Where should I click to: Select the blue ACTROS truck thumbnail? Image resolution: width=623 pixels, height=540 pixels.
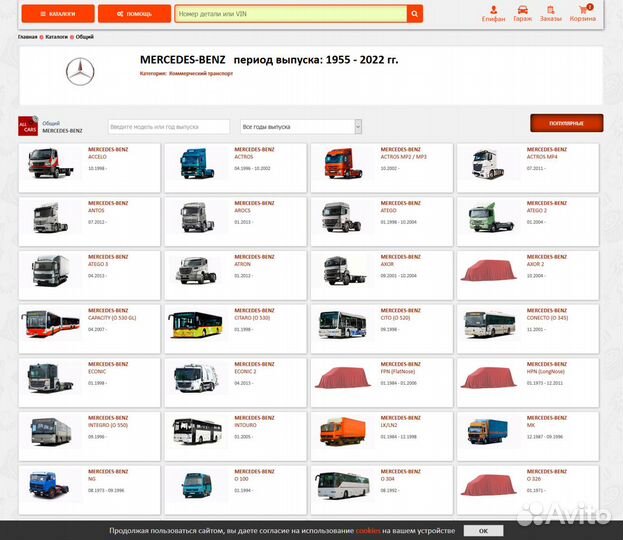(x=197, y=163)
